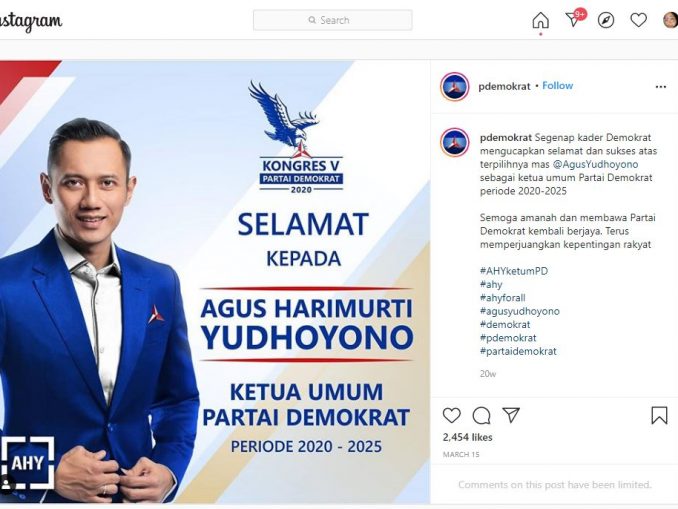Share post via paper plane icon

click(x=511, y=415)
